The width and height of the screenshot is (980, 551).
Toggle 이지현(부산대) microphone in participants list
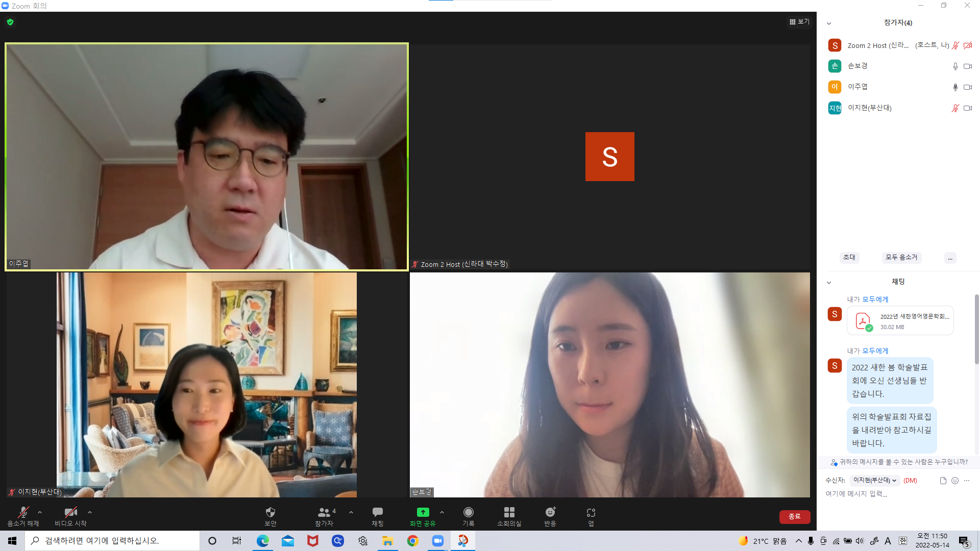955,108
